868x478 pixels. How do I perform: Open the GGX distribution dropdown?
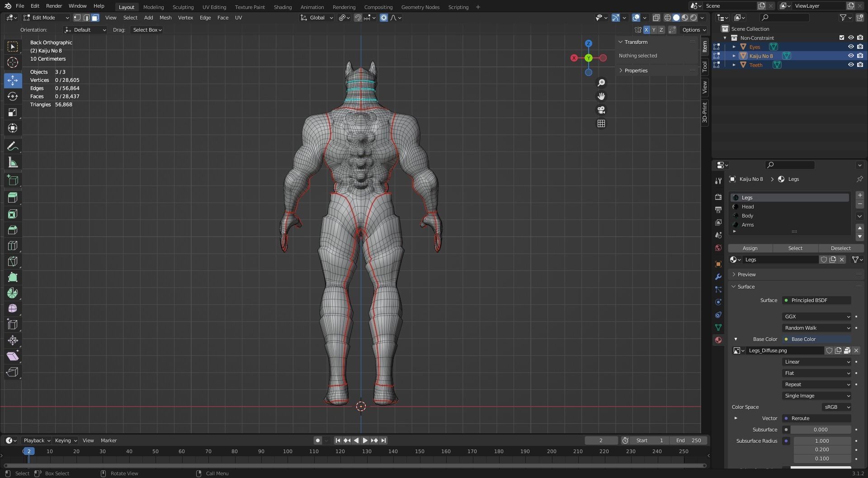point(816,317)
